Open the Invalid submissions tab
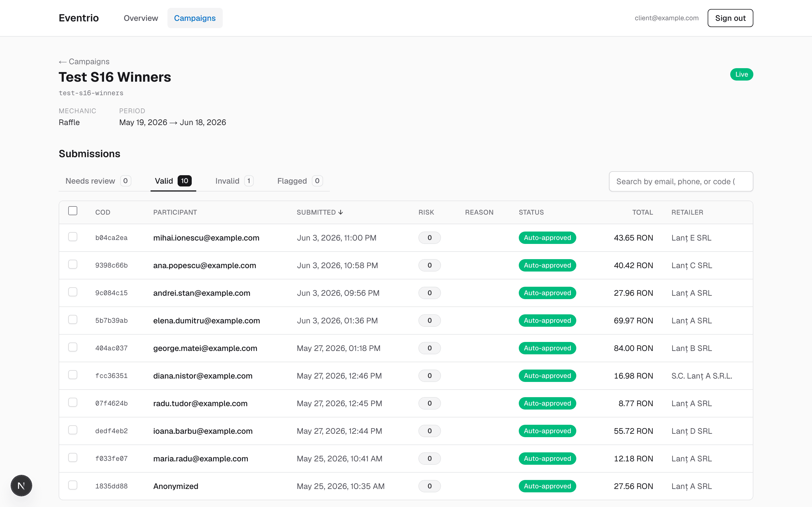Screen dimensions: 812x507 click(234, 181)
